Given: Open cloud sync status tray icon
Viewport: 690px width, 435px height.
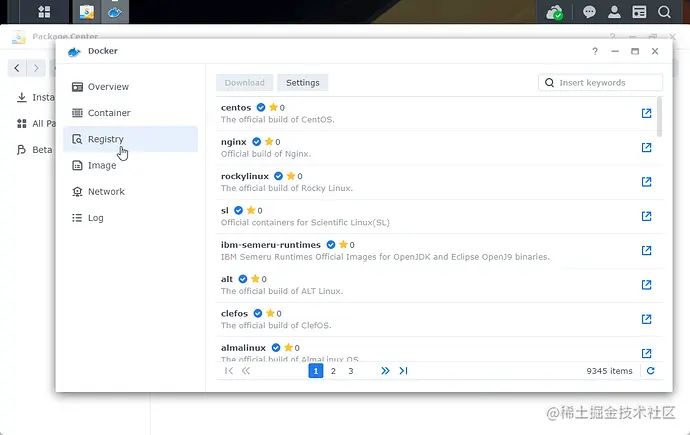Looking at the screenshot, I should pos(554,12).
